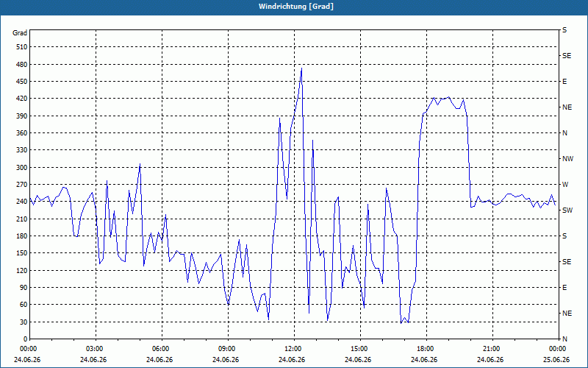Click the NW compass label on right axis
The height and width of the screenshot is (368, 588).
pyautogui.click(x=567, y=159)
